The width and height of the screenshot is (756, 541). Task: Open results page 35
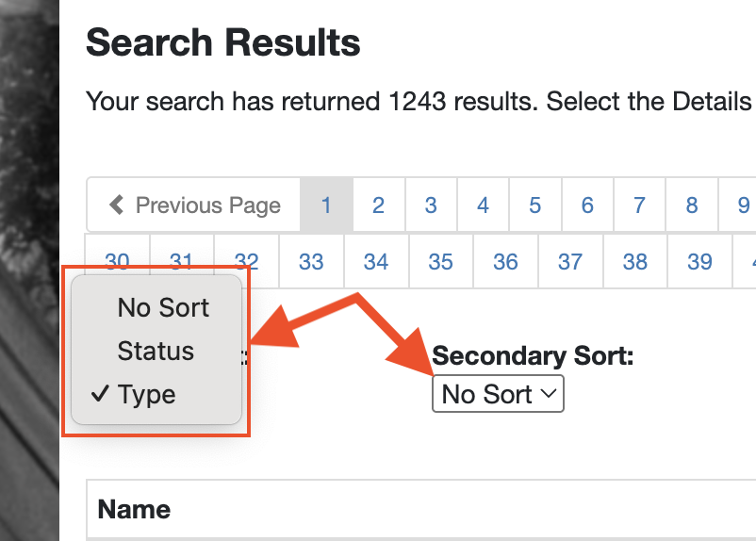pyautogui.click(x=440, y=261)
